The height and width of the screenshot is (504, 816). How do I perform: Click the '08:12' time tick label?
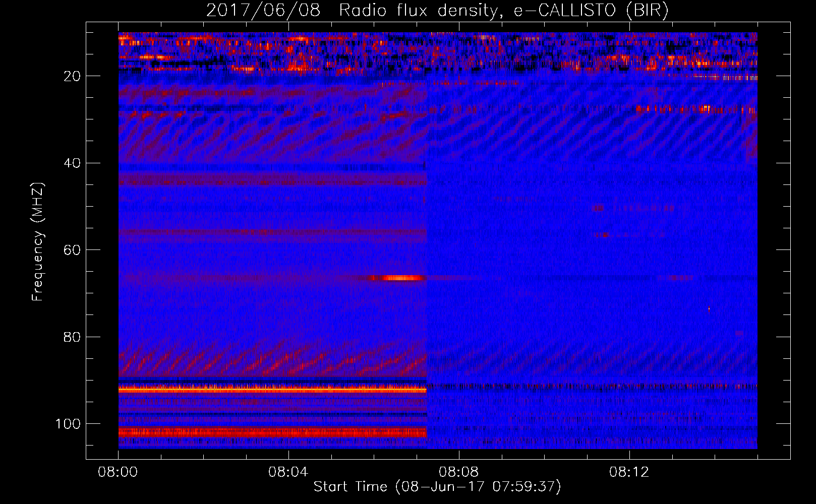(x=629, y=472)
